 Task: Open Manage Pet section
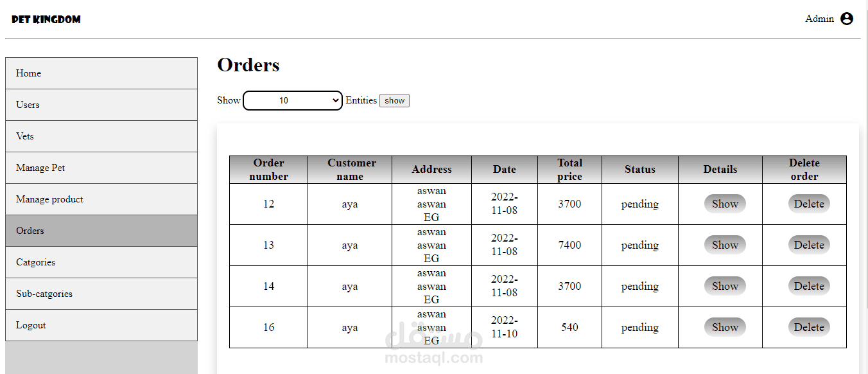click(x=101, y=168)
